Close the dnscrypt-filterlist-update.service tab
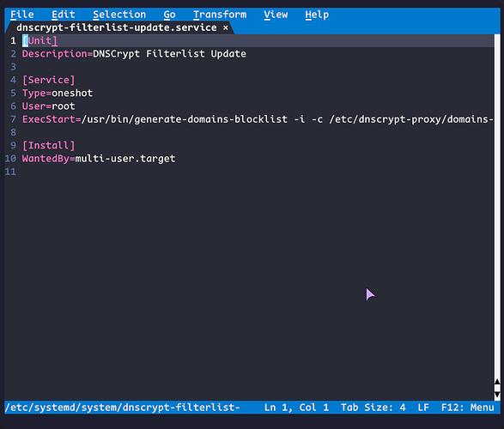The image size is (504, 429). click(226, 28)
